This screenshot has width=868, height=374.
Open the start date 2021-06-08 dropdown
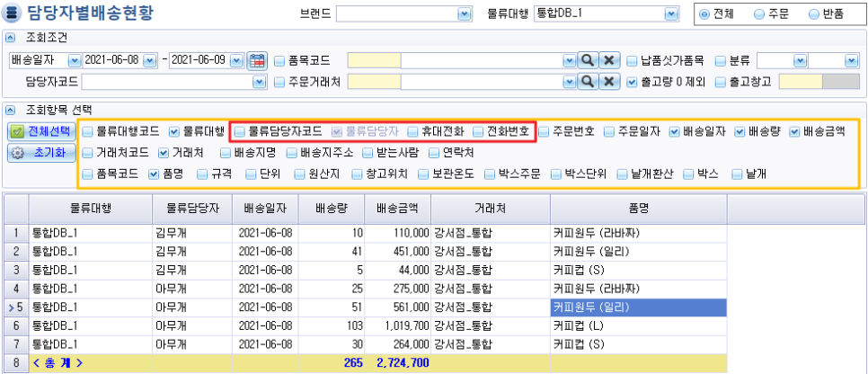click(x=149, y=60)
